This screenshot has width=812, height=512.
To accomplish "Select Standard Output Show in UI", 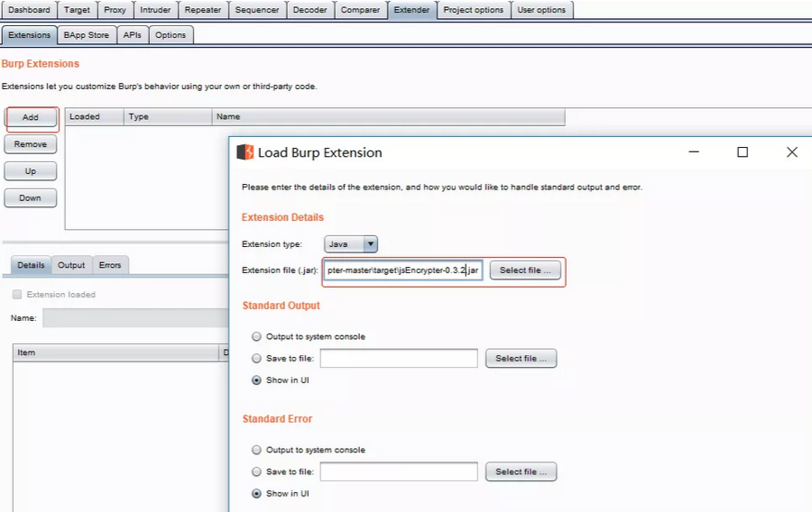I will 256,380.
